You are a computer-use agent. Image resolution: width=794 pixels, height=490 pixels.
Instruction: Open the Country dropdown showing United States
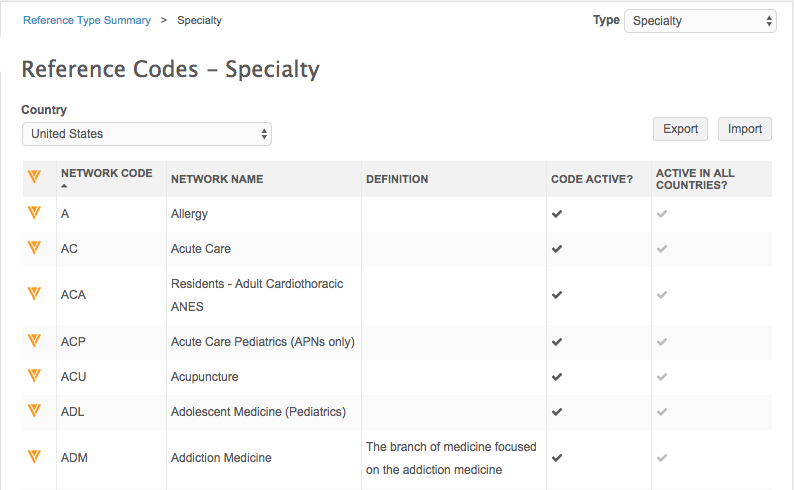coord(147,134)
